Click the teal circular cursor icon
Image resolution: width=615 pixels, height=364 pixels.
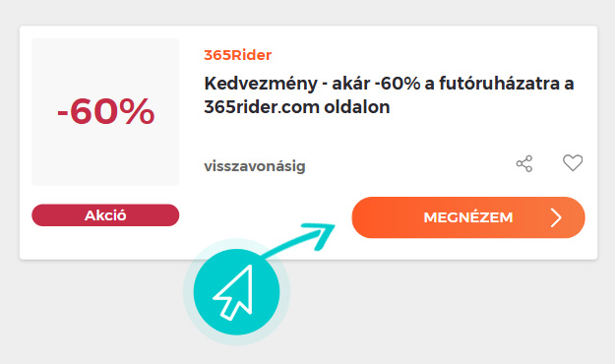coord(236,292)
